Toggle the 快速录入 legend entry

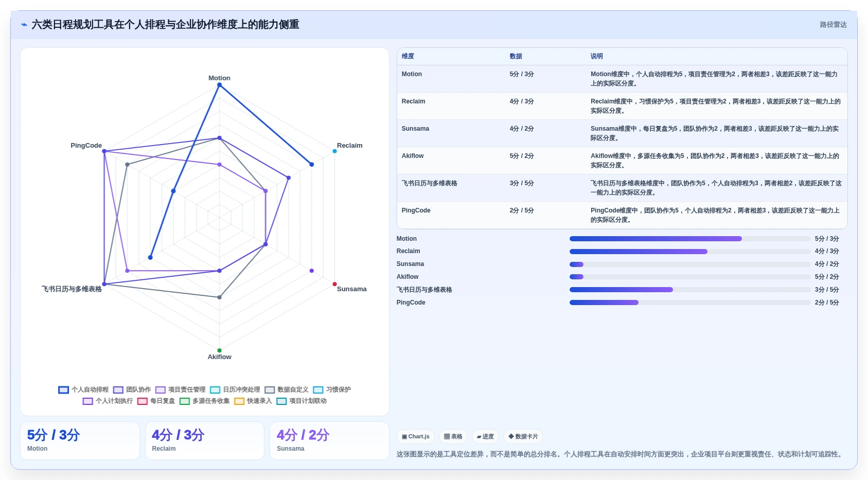coord(253,401)
